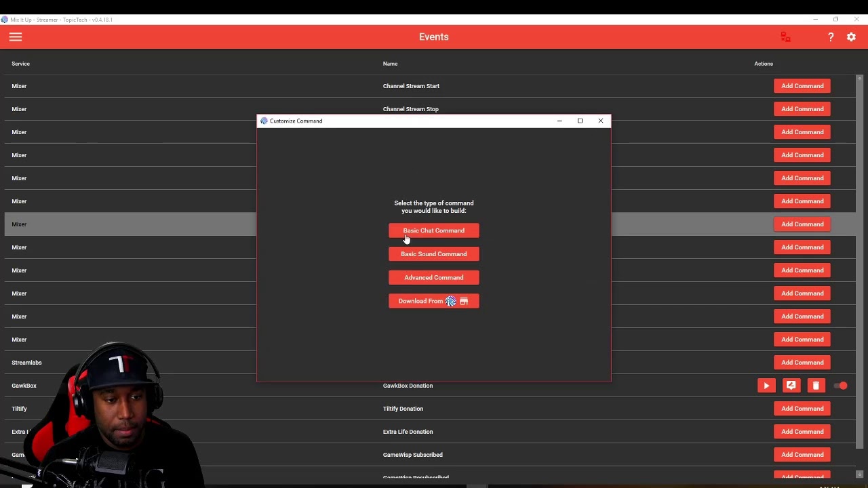The height and width of the screenshot is (488, 868).
Task: Add command for Extra Life Donation
Action: (x=802, y=432)
